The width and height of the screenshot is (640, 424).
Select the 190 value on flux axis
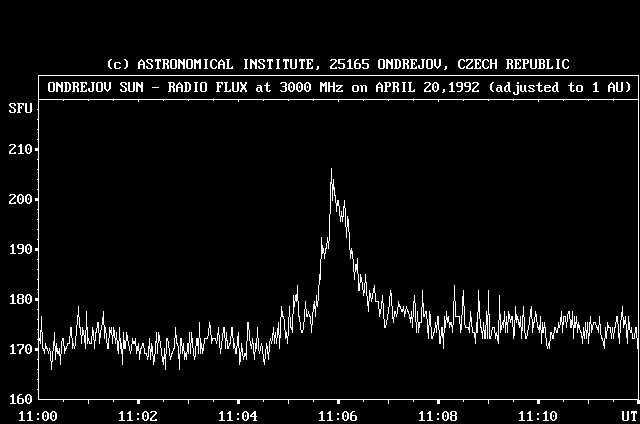20,249
